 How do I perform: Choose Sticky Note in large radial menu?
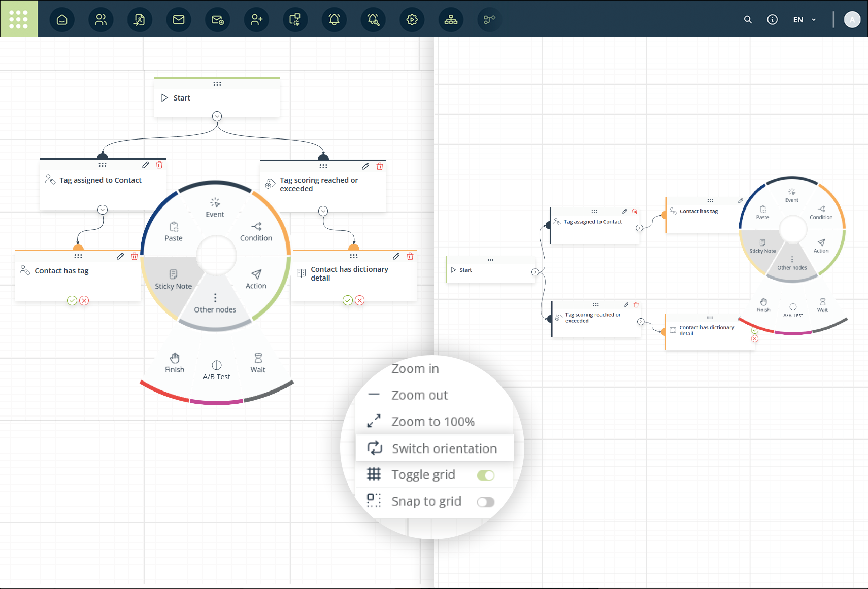(x=174, y=280)
